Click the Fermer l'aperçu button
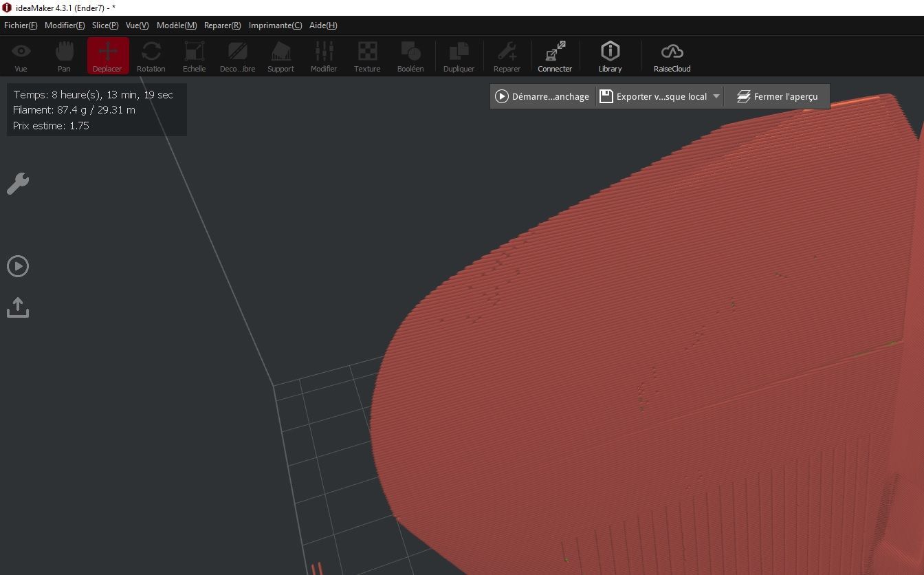924x575 pixels. (x=777, y=97)
